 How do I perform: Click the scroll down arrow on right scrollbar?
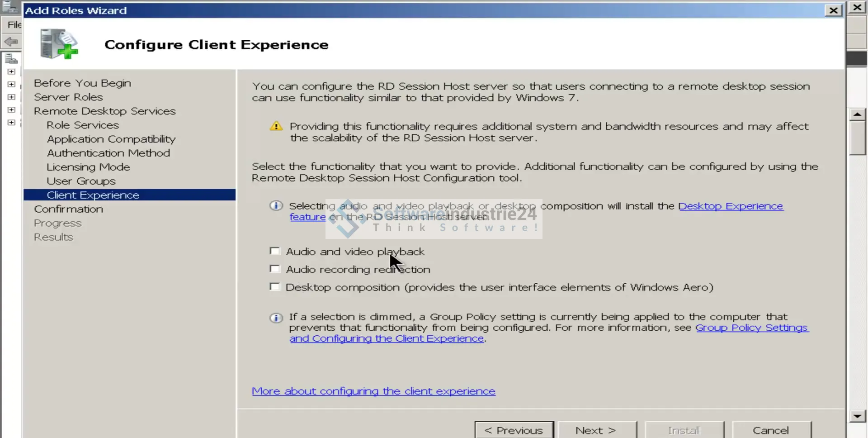tap(857, 416)
